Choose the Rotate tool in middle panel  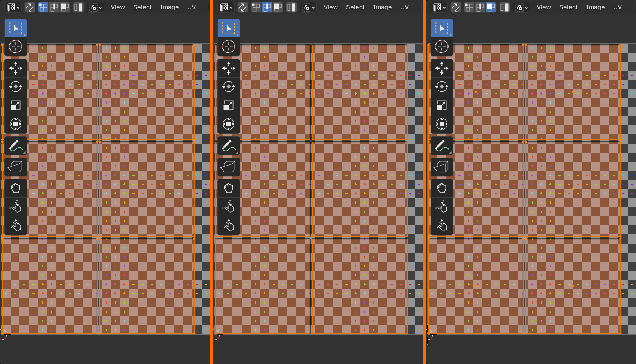229,87
